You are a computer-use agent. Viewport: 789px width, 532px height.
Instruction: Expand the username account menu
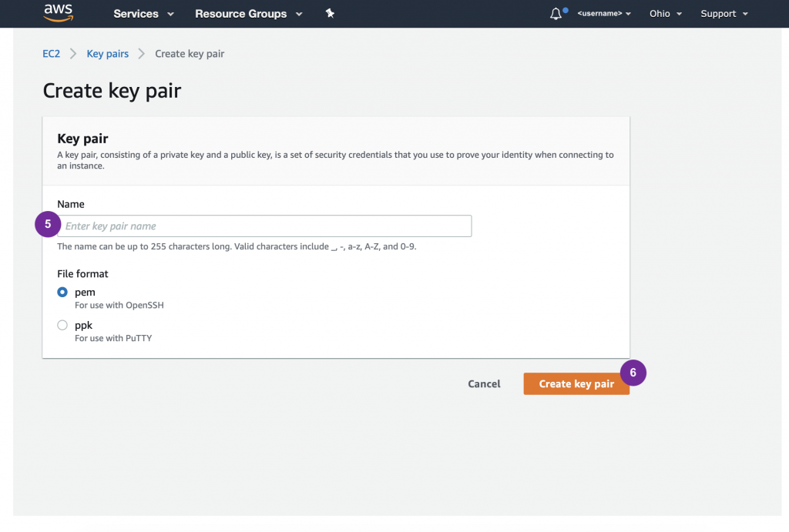point(604,14)
